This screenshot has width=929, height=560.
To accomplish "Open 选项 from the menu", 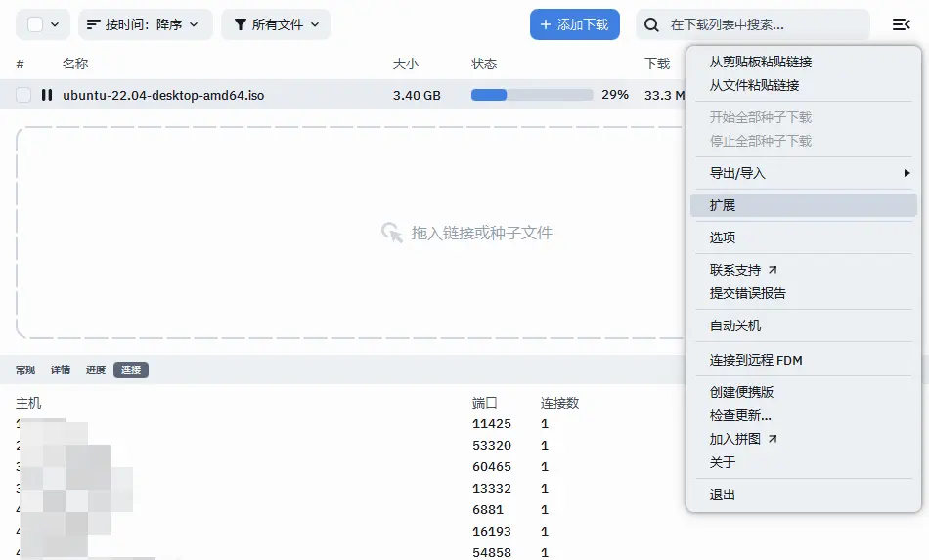I will tap(804, 237).
